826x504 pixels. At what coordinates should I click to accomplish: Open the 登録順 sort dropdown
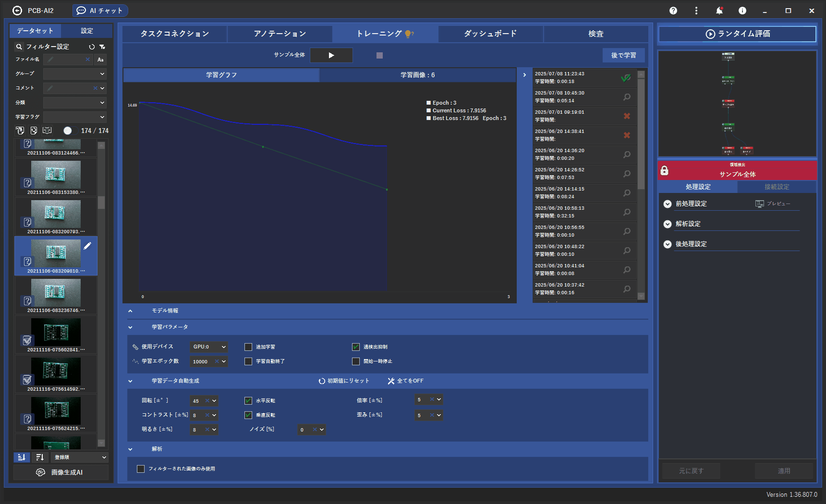(80, 457)
